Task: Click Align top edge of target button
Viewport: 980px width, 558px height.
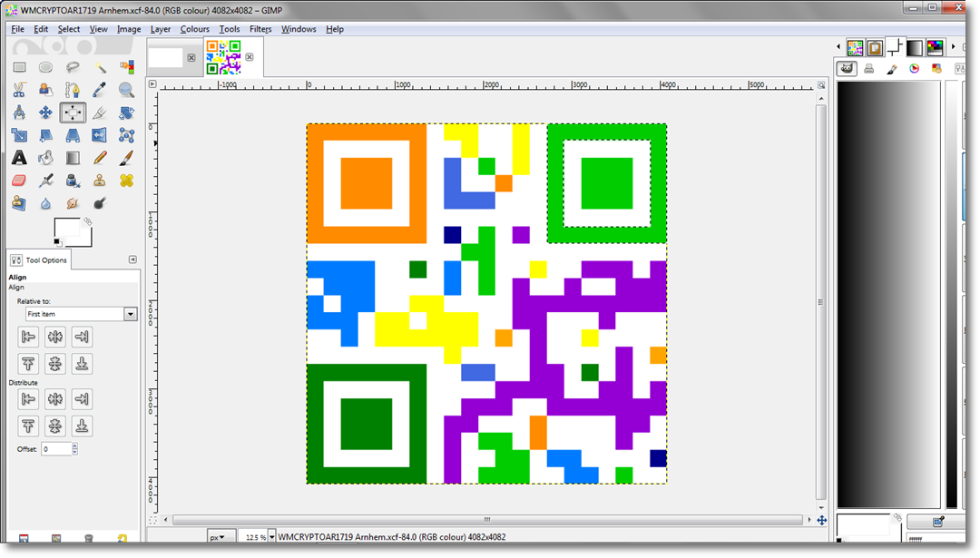Action: [28, 364]
